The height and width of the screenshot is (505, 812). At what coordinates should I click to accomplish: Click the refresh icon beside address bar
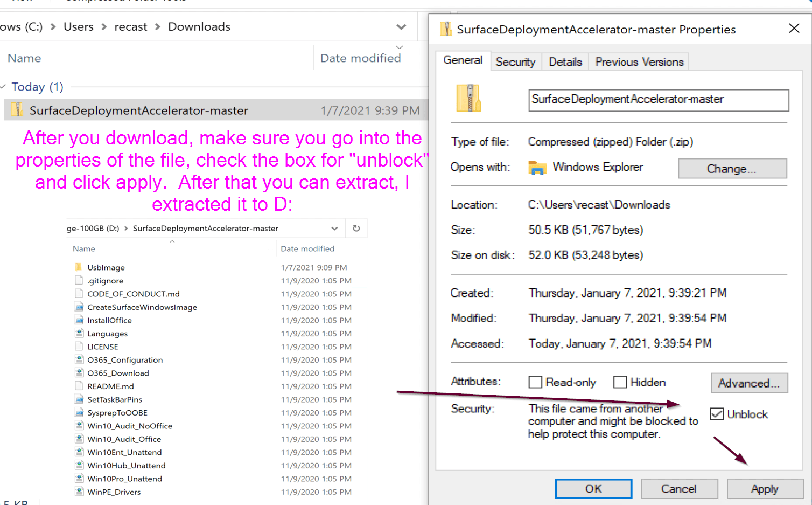(x=356, y=228)
